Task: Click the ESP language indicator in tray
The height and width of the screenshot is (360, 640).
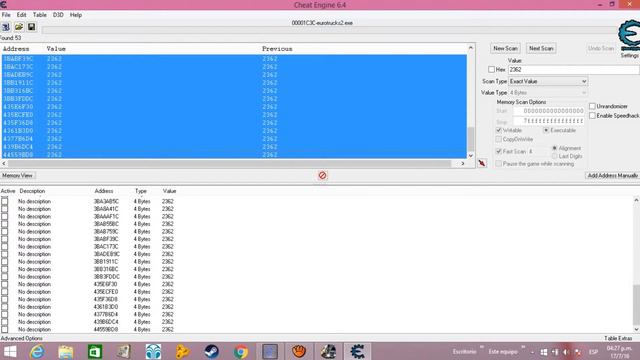Action: [x=593, y=352]
